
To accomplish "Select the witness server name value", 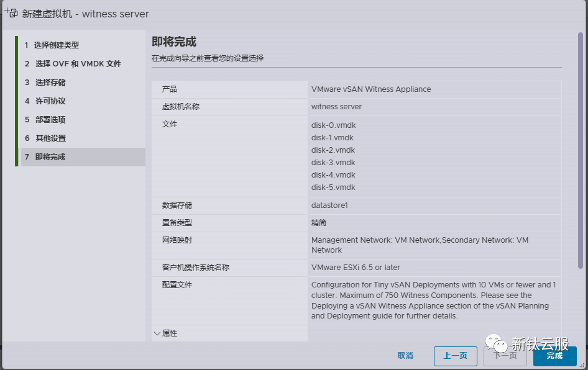I will tap(336, 107).
